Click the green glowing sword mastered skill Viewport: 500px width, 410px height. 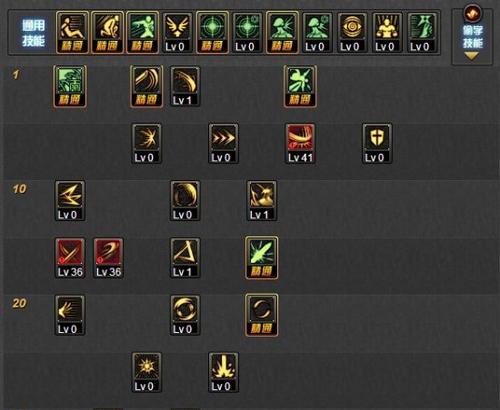coord(262,258)
